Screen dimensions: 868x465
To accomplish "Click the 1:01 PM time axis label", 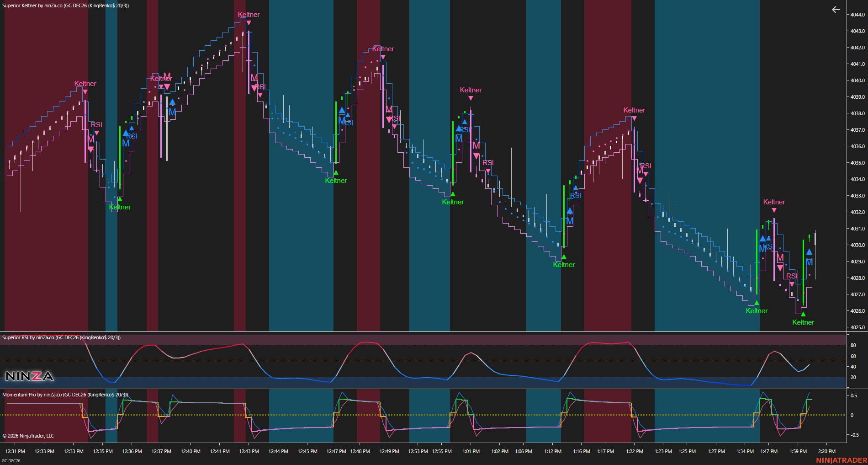I will point(471,451).
